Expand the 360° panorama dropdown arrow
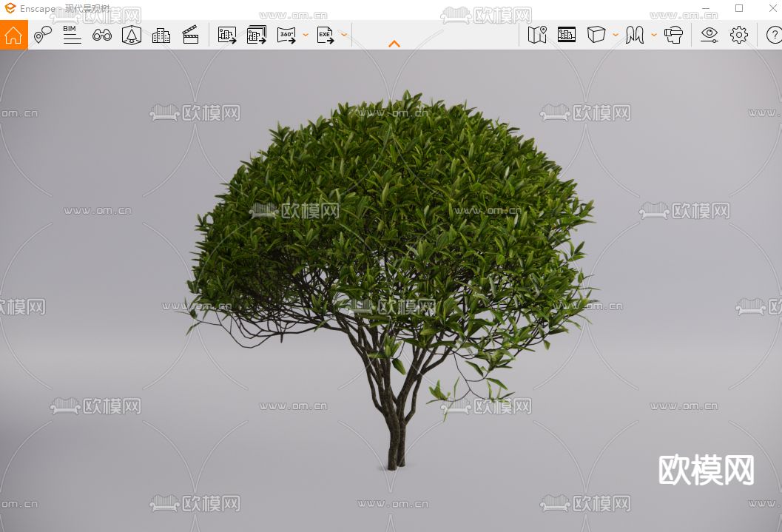Image resolution: width=782 pixels, height=532 pixels. tap(305, 35)
